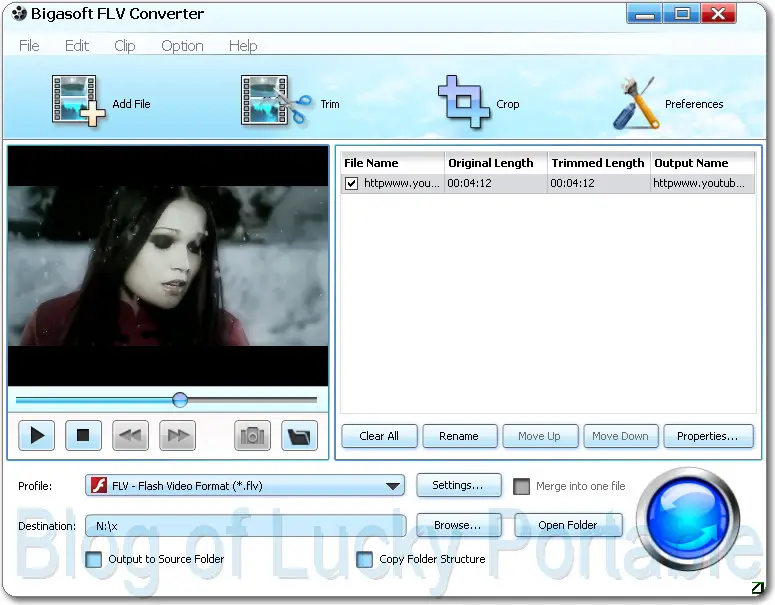775x605 pixels.
Task: Enable Merge into one file
Action: point(521,486)
